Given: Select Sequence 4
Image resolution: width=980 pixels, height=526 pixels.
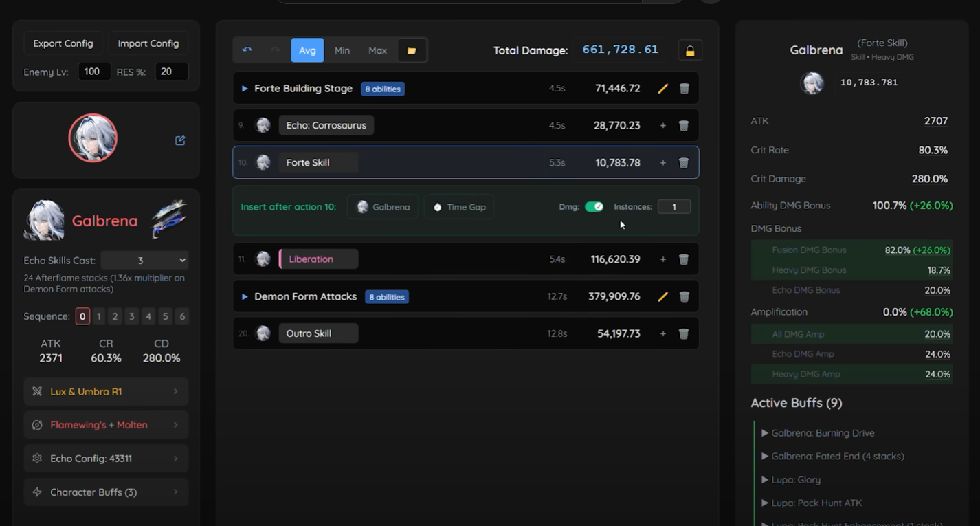Looking at the screenshot, I should pos(148,316).
